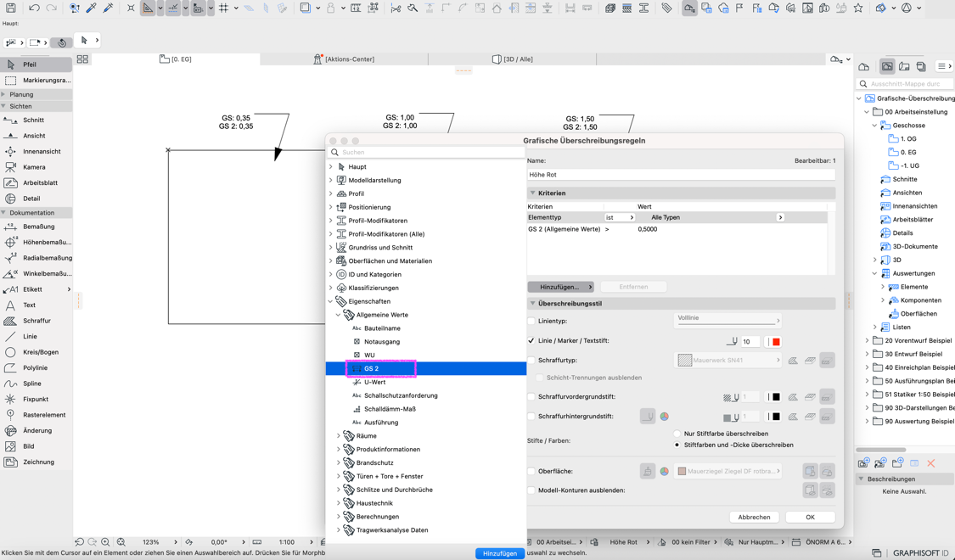
Task: Expand the Haupt parameter group
Action: 331,167
